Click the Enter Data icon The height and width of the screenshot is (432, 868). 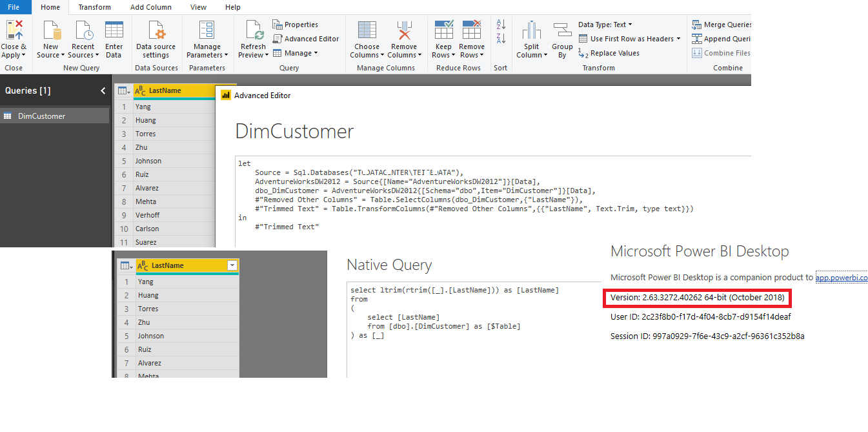pos(114,30)
